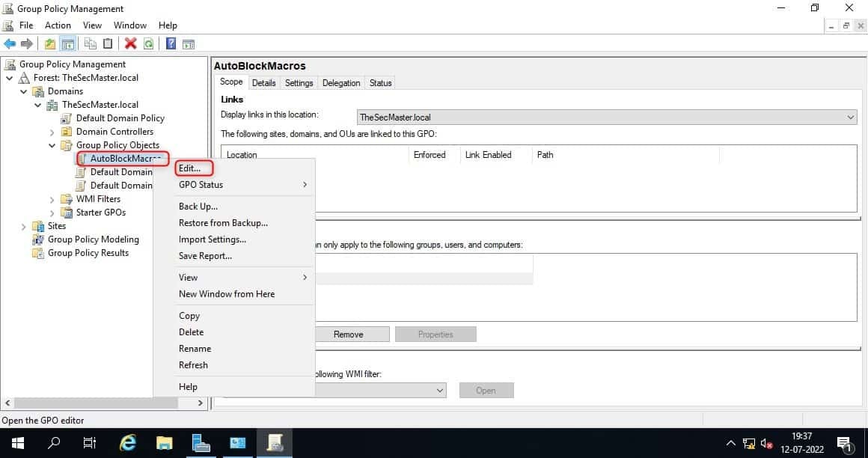Open the Display links location dropdown
868x458 pixels.
(x=607, y=117)
